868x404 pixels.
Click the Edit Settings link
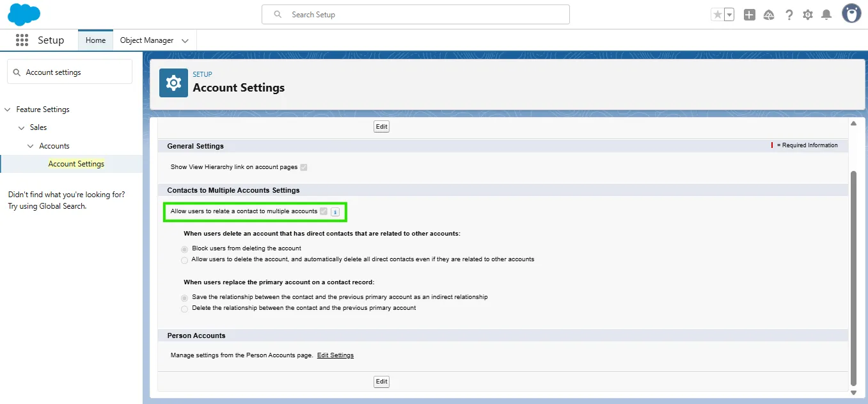[x=335, y=355]
